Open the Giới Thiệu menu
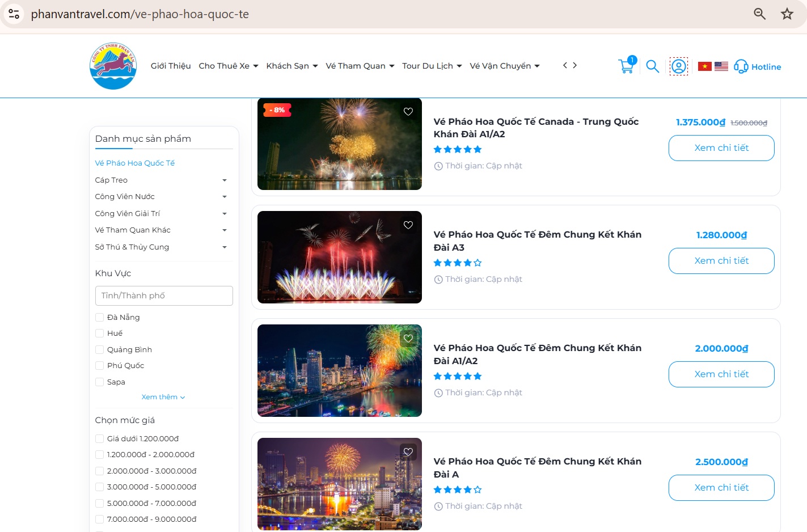 point(170,66)
